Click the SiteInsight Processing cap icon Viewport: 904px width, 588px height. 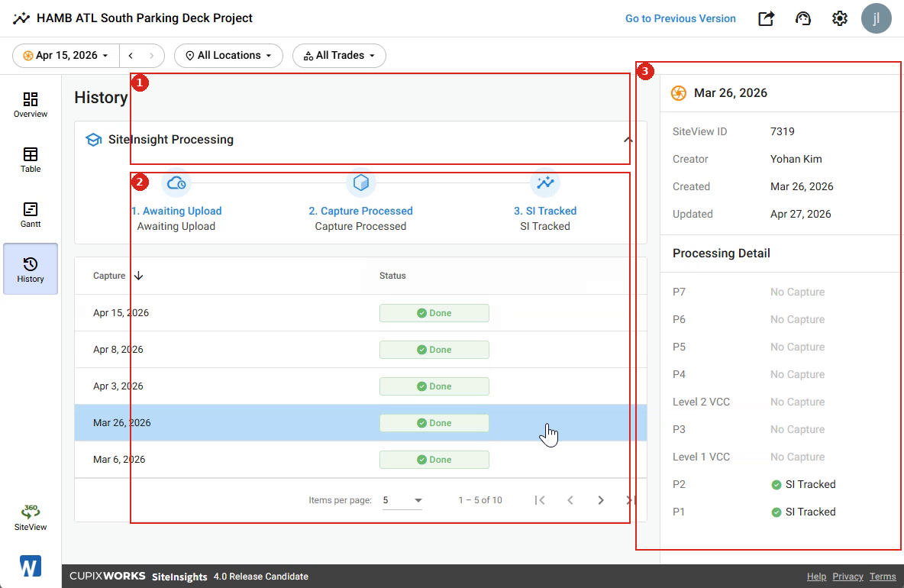pyautogui.click(x=93, y=140)
